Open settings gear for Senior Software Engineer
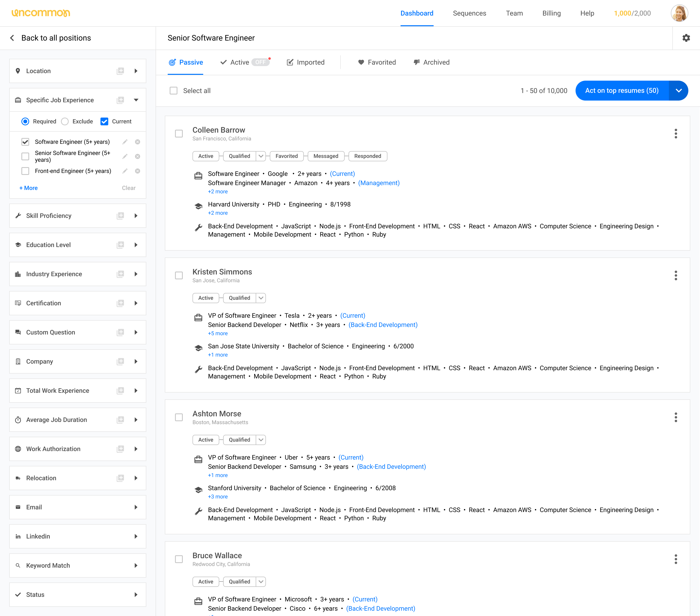The height and width of the screenshot is (616, 700). pyautogui.click(x=686, y=38)
